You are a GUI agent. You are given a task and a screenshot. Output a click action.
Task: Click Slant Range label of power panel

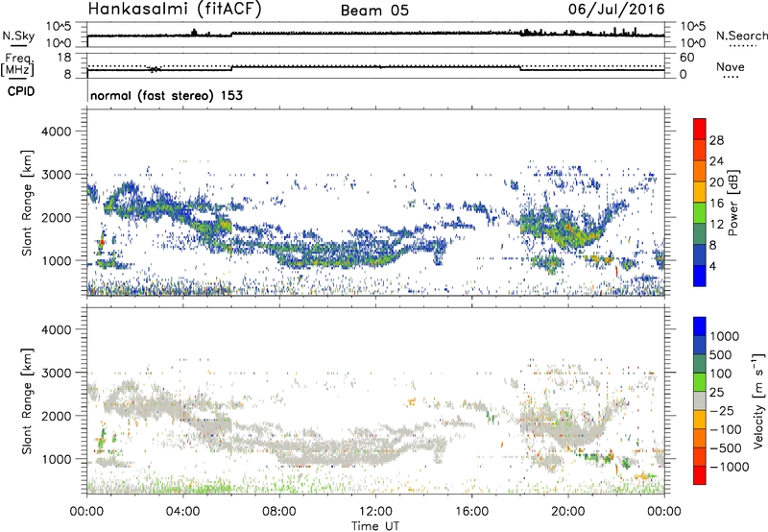pos(27,203)
